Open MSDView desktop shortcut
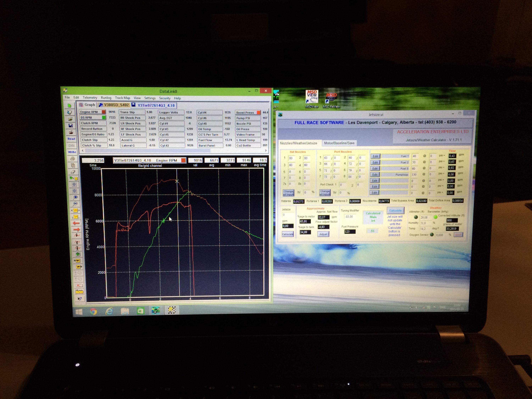The height and width of the screenshot is (399, 532). coord(312,99)
